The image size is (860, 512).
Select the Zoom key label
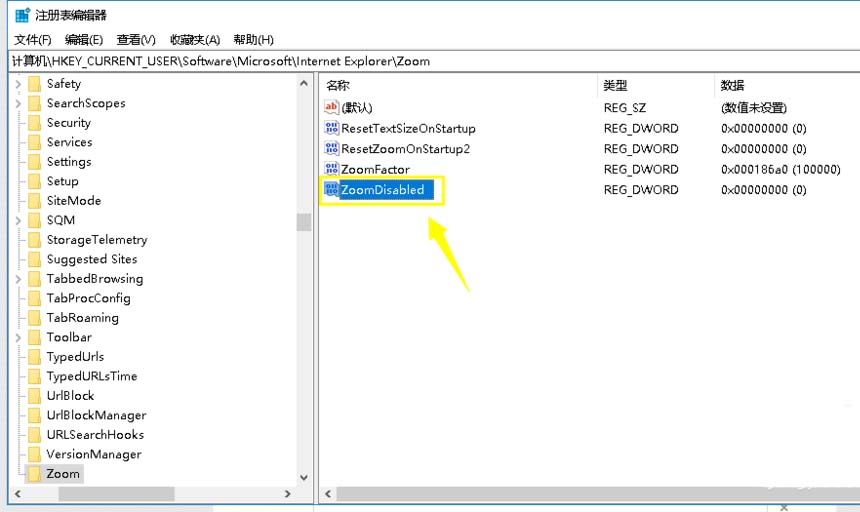click(63, 474)
